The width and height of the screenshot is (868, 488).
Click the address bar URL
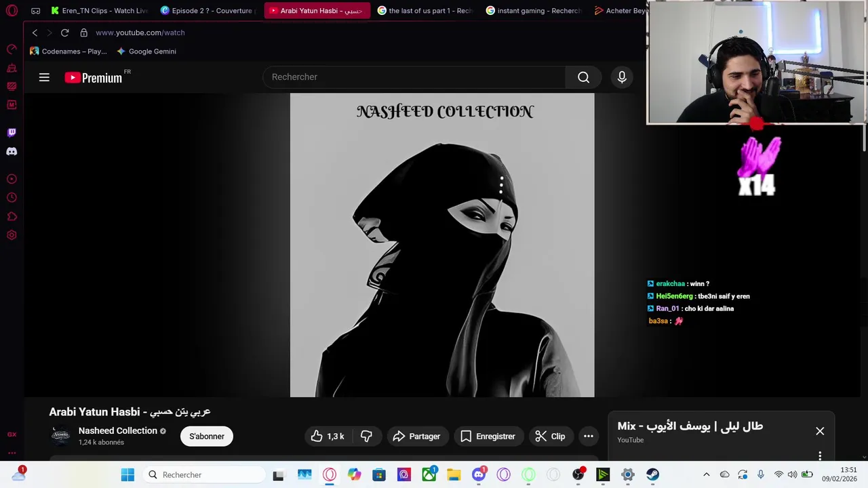140,33
